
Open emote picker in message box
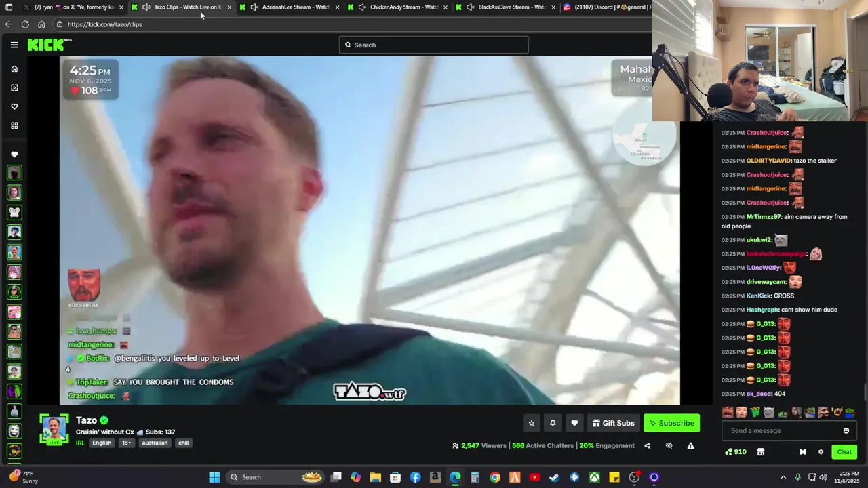tap(846, 430)
